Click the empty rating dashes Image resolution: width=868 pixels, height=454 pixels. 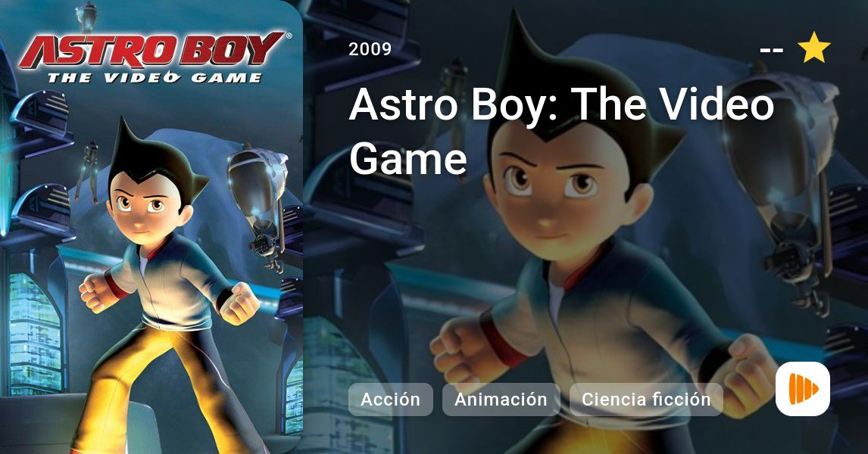coord(772,51)
